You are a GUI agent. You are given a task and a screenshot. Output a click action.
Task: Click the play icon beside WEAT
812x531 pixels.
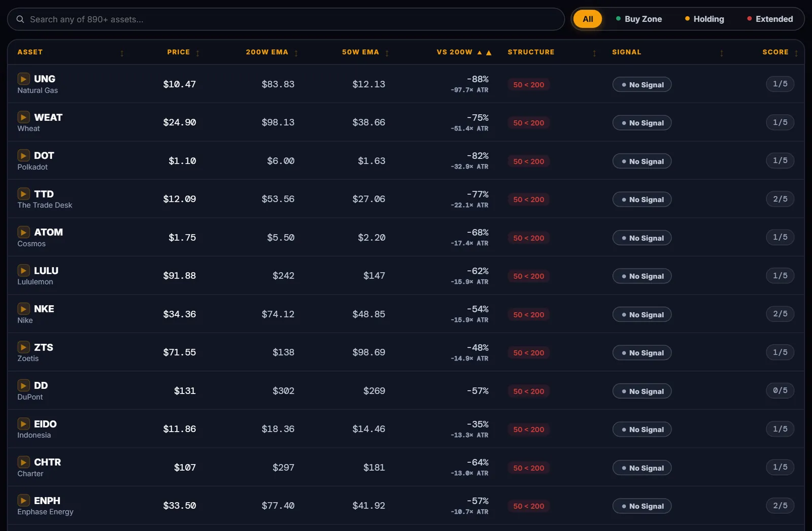[x=23, y=117]
